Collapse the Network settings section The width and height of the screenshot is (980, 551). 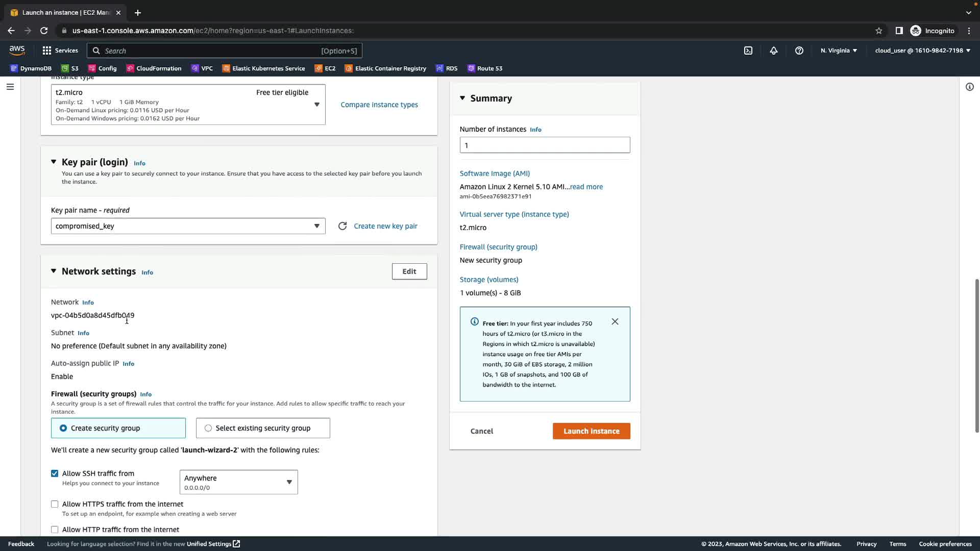click(54, 271)
